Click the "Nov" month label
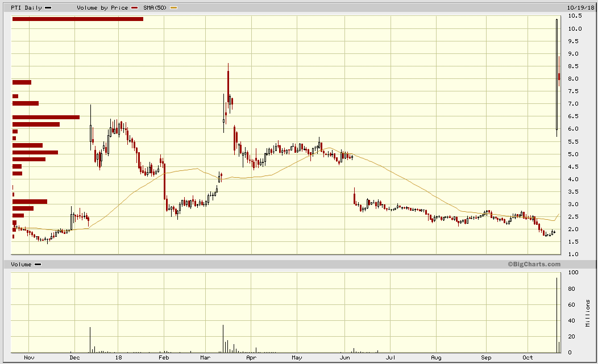598x364 pixels. click(x=29, y=358)
